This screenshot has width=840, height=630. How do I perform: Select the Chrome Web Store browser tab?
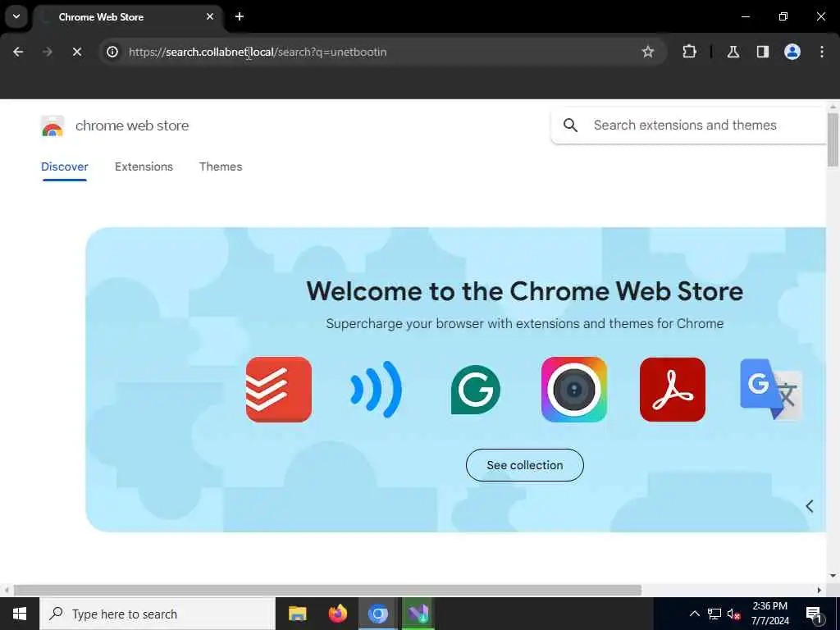[127, 17]
